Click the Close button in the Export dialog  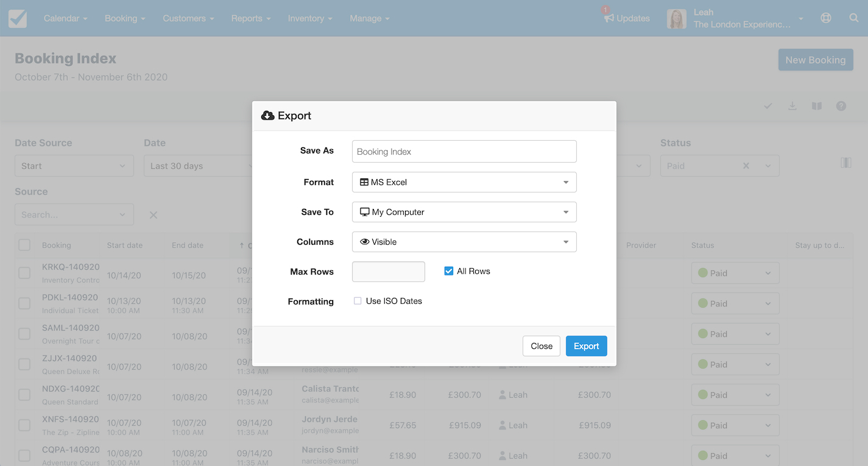click(542, 346)
